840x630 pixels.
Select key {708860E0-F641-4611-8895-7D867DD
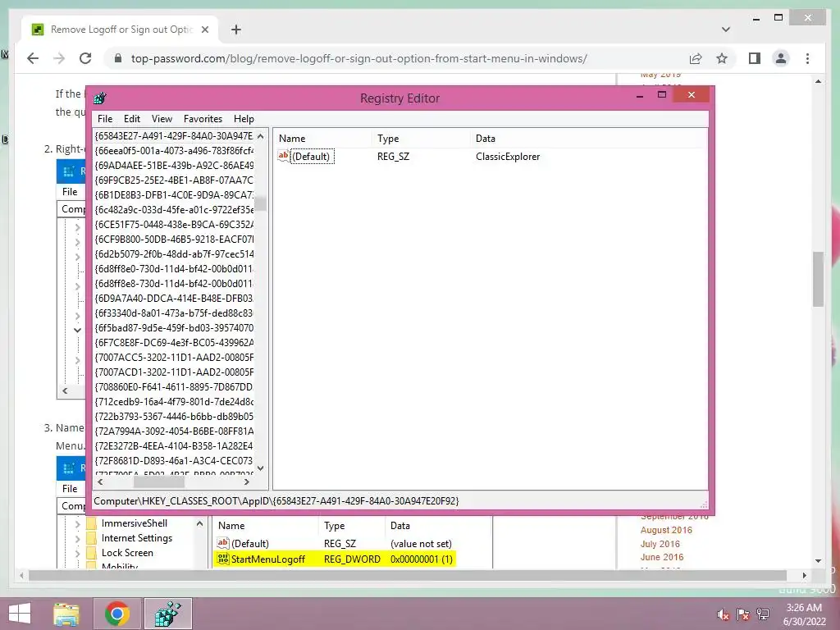pyautogui.click(x=174, y=387)
